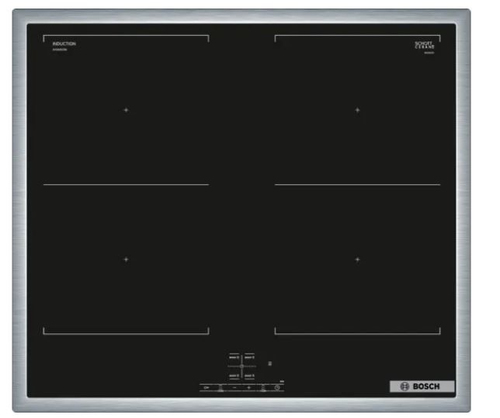Click the Bosch logo badge
500x418 pixels.
pyautogui.click(x=422, y=386)
